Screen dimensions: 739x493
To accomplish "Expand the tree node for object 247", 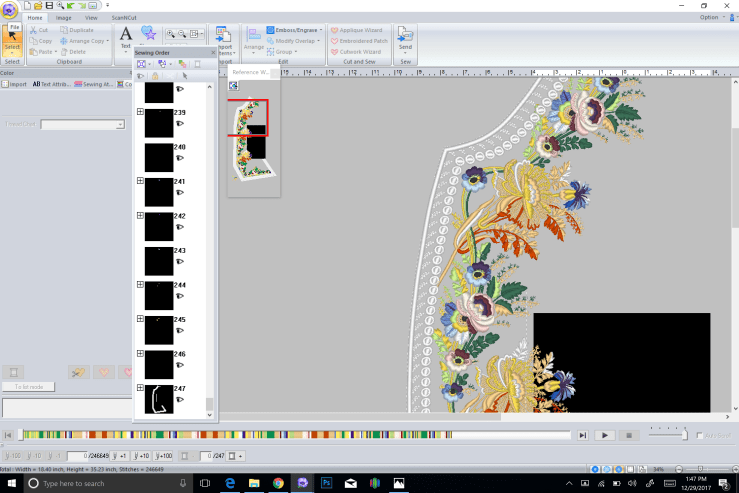I will pos(140,388).
